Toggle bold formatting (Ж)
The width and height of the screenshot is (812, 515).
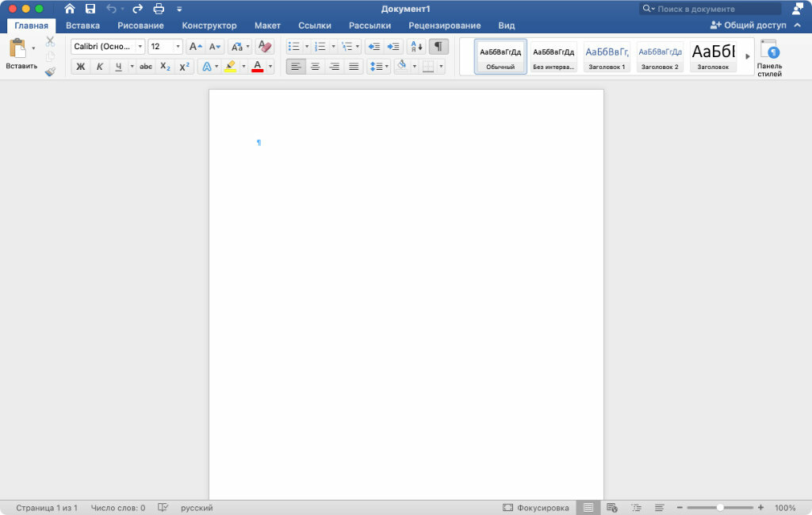[80, 67]
